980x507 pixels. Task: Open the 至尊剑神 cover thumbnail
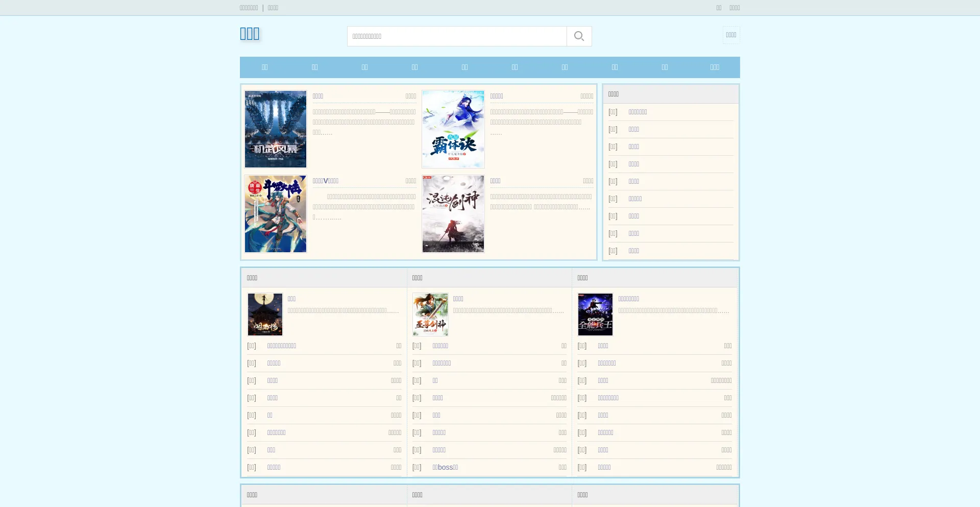coord(430,315)
